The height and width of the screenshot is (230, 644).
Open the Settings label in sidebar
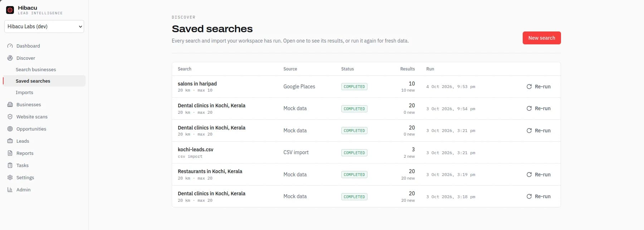25,177
